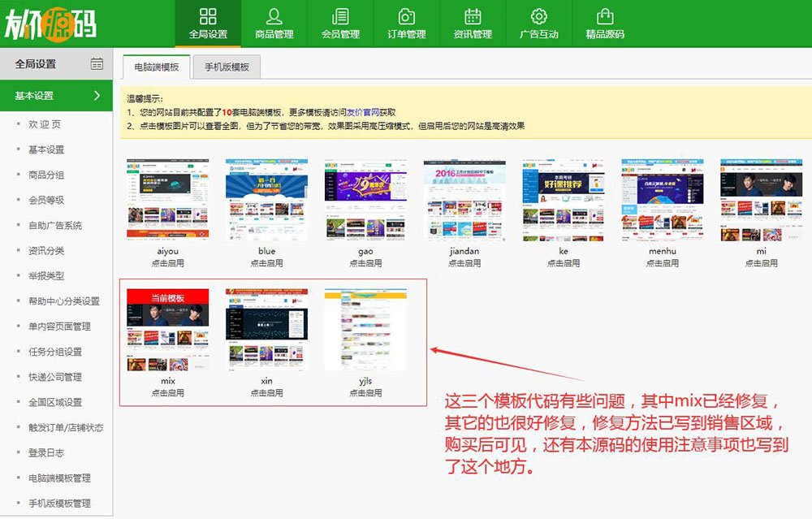Open 会员等级 in the sidebar

(x=46, y=200)
